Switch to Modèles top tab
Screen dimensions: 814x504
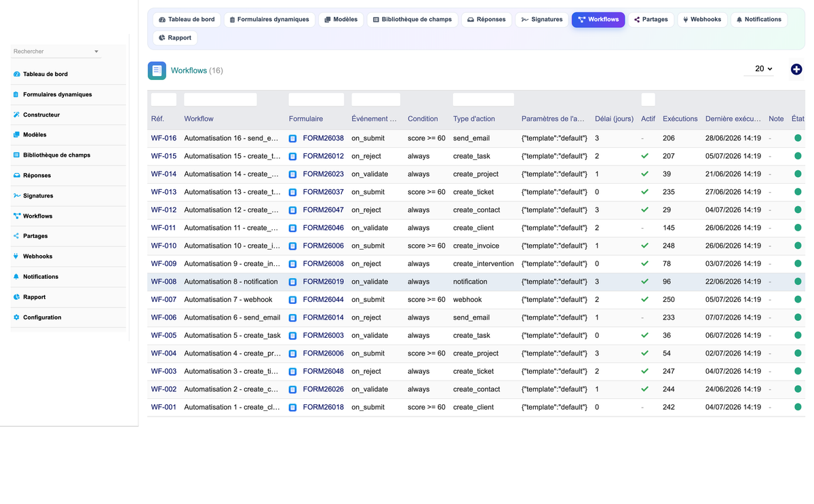tap(341, 20)
